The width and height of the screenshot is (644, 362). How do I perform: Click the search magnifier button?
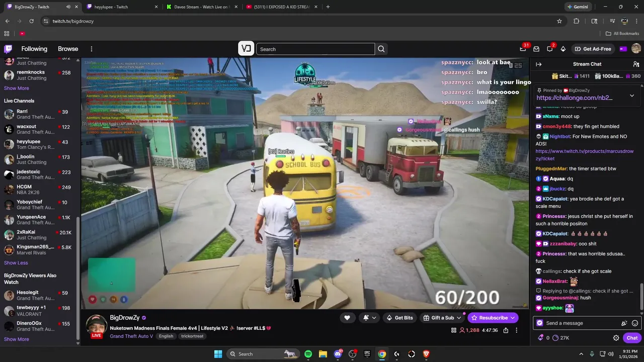381,49
